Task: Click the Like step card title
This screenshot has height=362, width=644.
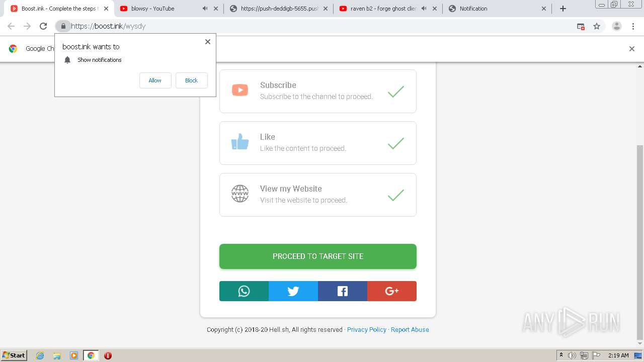Action: [268, 137]
